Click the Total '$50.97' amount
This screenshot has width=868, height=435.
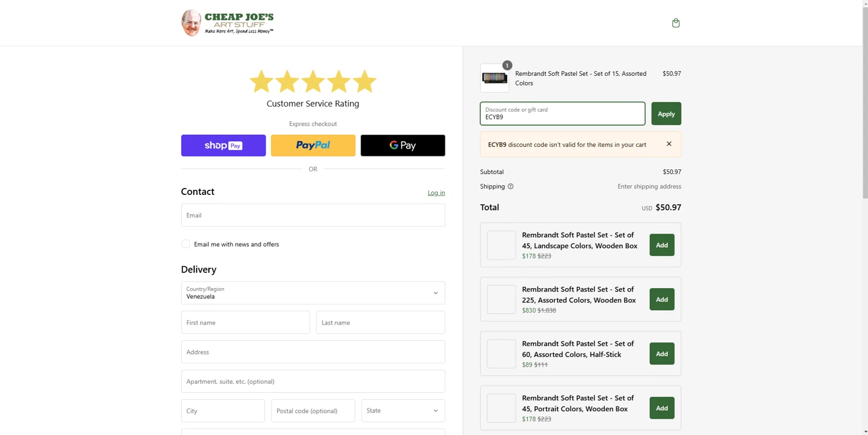coord(668,207)
